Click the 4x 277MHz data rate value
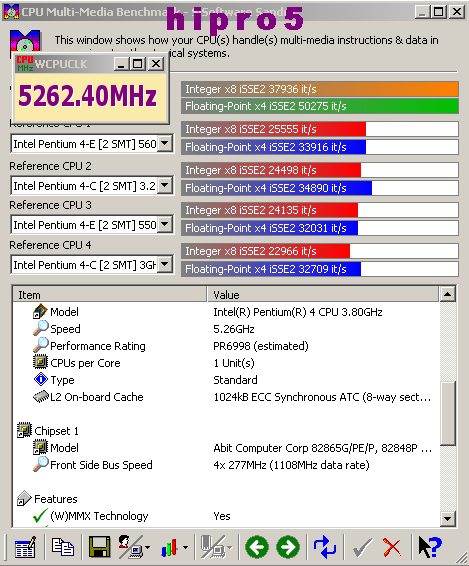The height and width of the screenshot is (566, 469). click(x=291, y=465)
